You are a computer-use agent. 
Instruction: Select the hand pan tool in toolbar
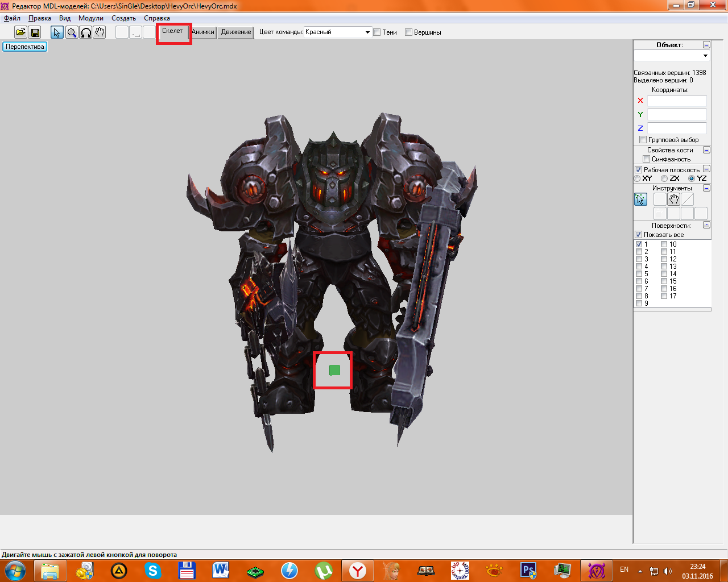pyautogui.click(x=100, y=32)
